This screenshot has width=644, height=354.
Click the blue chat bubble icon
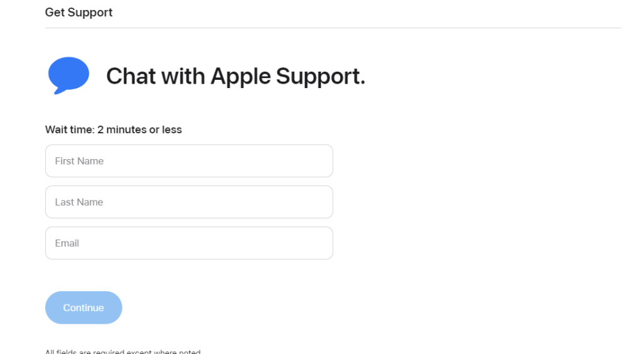(x=69, y=75)
